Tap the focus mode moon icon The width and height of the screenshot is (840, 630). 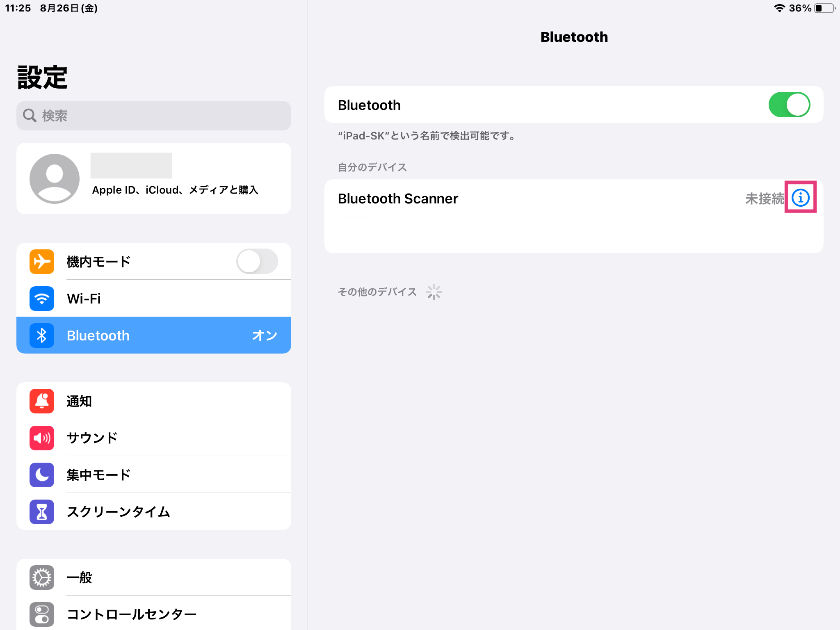click(x=42, y=475)
